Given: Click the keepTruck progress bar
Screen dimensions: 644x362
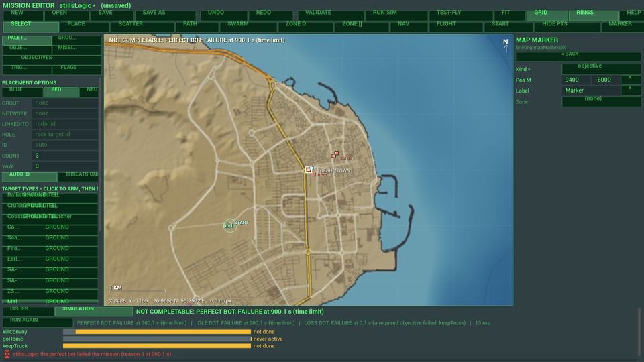Looking at the screenshot, I should [x=157, y=346].
